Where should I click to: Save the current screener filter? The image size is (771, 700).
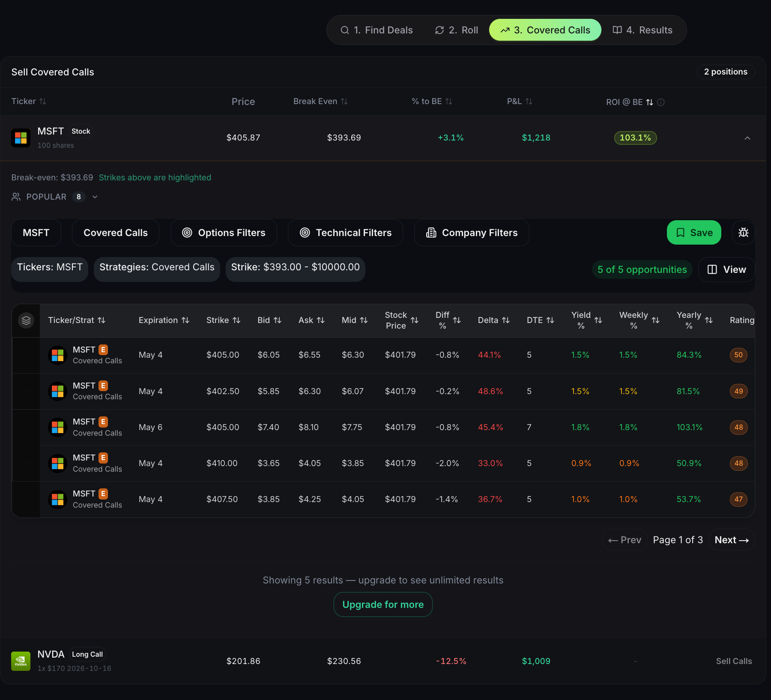tap(694, 233)
